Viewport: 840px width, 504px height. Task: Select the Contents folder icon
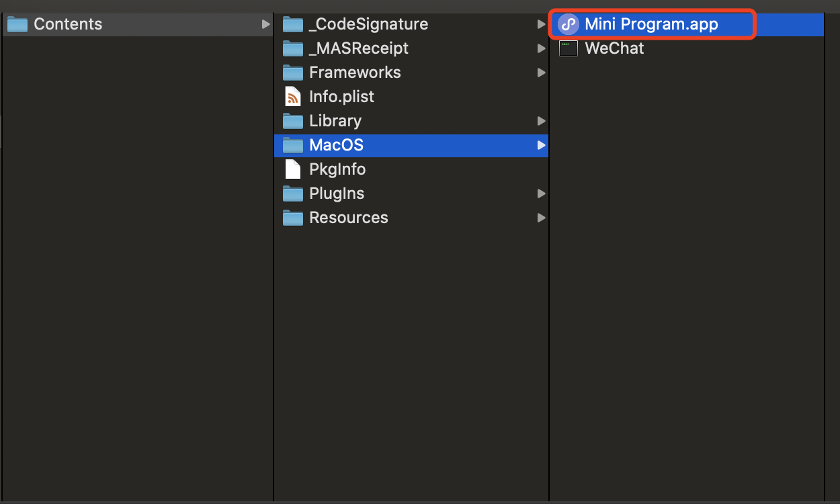tap(17, 24)
